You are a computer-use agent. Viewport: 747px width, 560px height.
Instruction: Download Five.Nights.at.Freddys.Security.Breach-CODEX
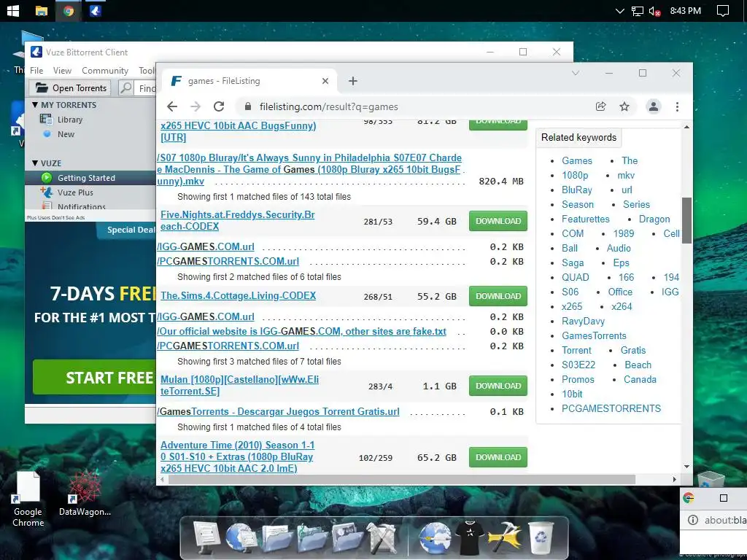point(498,221)
